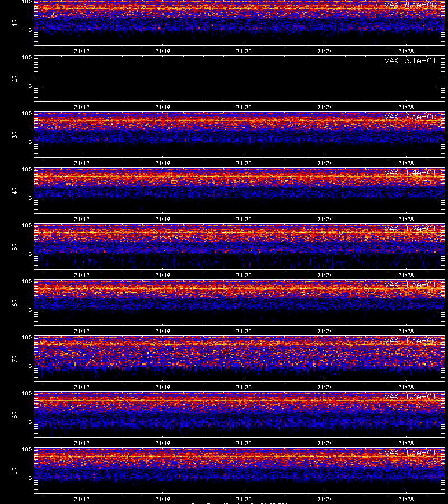Click the 4R panel axis label
This screenshot has height=504, width=448.
15,190
